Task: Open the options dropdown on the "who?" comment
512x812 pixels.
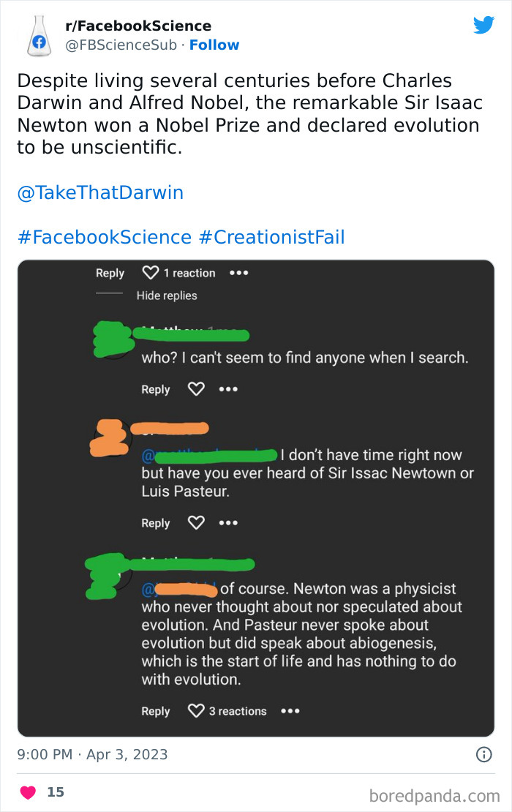Action: [228, 389]
